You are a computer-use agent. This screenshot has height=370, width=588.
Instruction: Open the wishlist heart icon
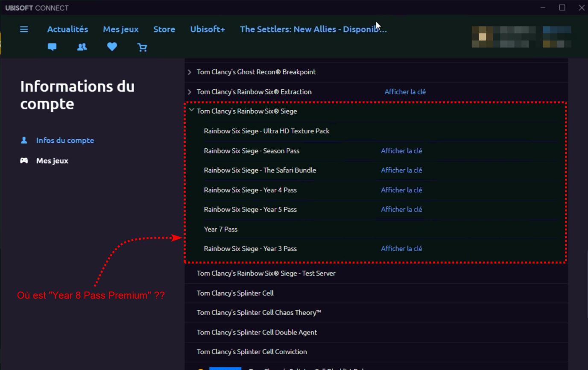(x=112, y=47)
